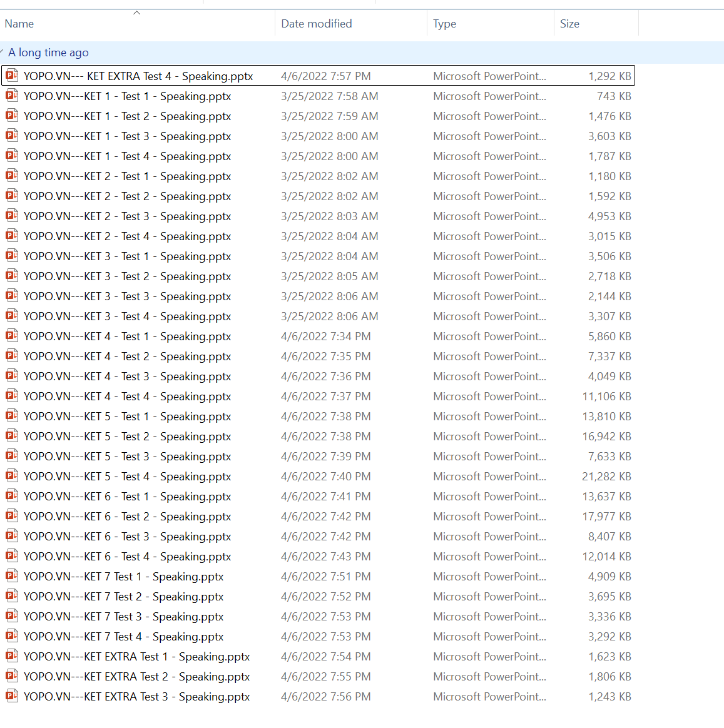Click the icon next to KET 5 - Test 4
The width and height of the screenshot is (724, 728).
11,476
